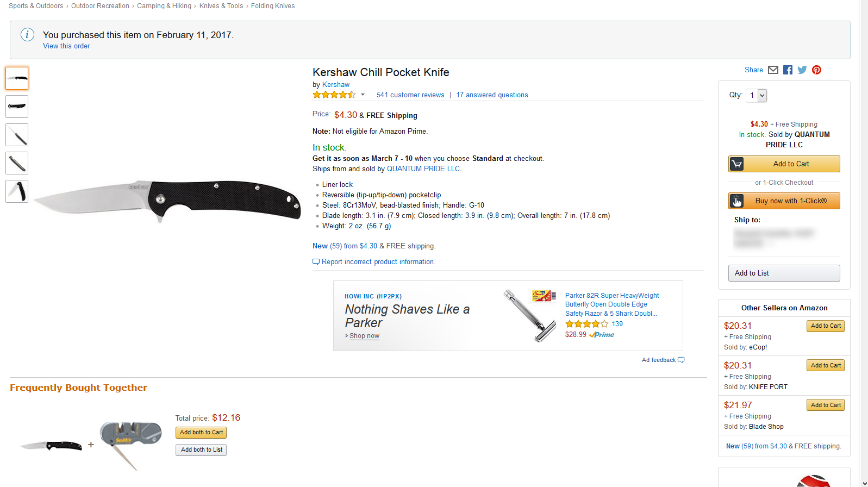
Task: Click the Add to Cart shopping cart icon
Action: 737,164
